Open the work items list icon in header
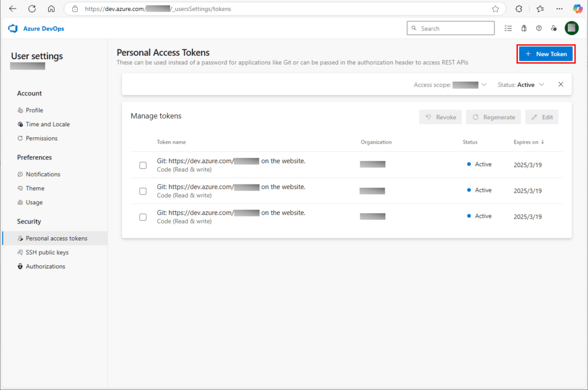The height and width of the screenshot is (390, 588). (x=508, y=28)
